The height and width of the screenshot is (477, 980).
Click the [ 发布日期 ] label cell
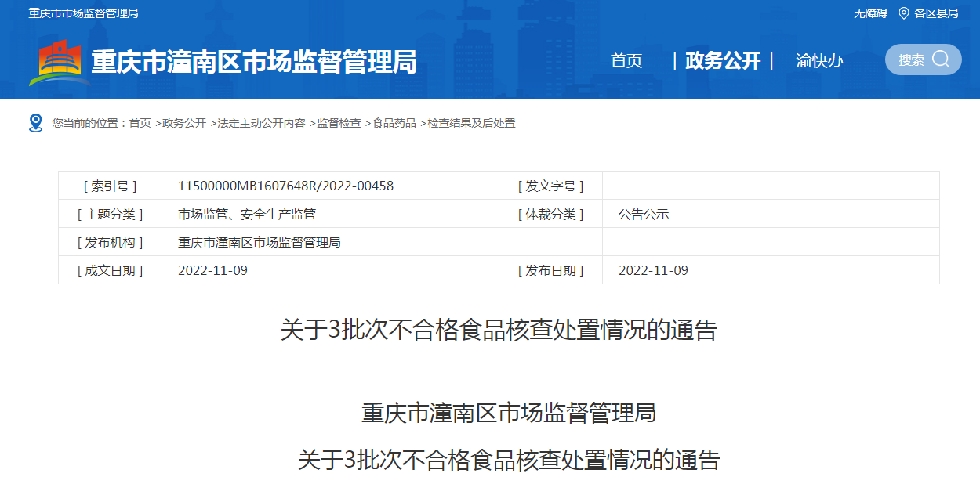point(550,270)
